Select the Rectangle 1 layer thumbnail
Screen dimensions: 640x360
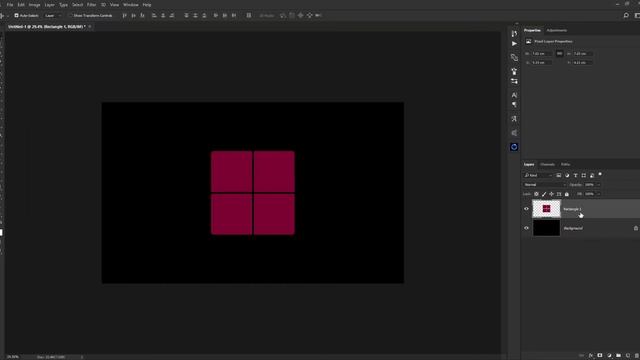[x=547, y=209]
